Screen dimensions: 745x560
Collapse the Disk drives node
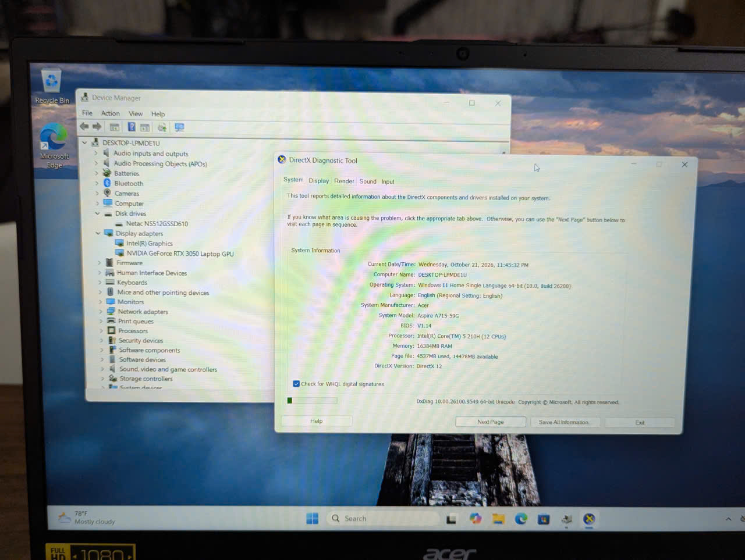click(98, 213)
